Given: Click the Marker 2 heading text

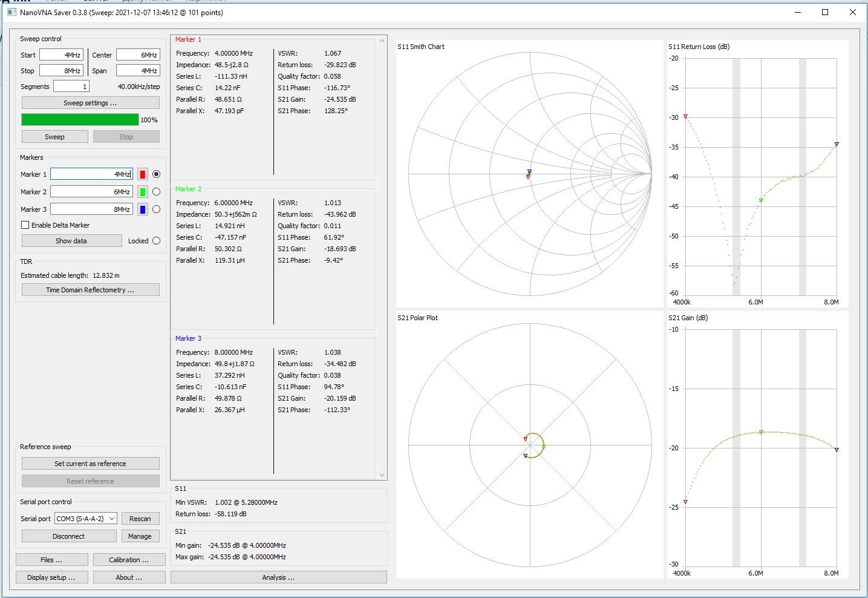Looking at the screenshot, I should [188, 189].
